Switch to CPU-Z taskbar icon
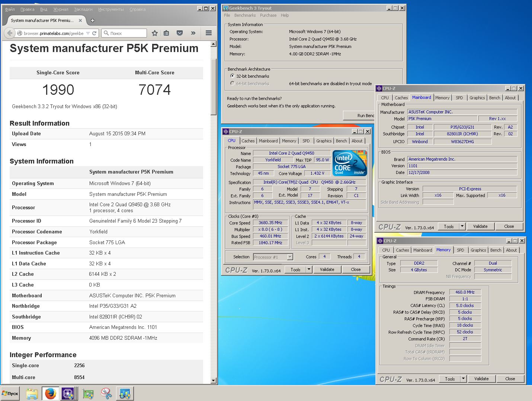Viewport: 532px width, 401px height. pyautogui.click(x=68, y=394)
